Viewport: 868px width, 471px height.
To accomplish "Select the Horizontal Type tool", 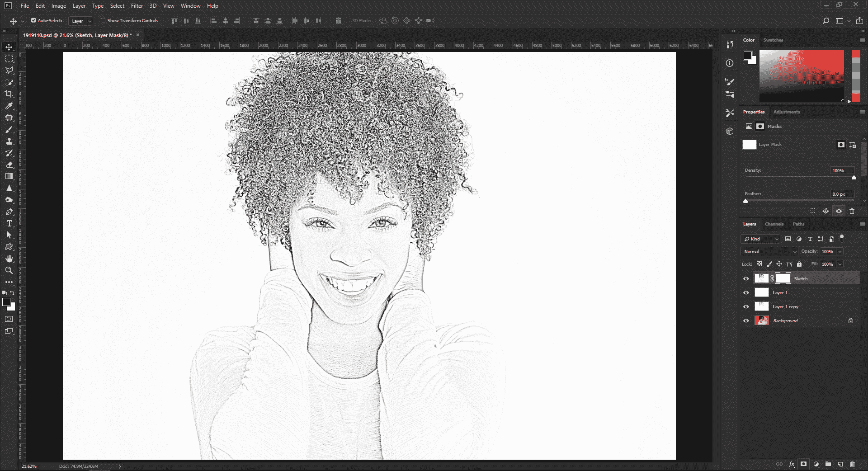I will point(9,223).
